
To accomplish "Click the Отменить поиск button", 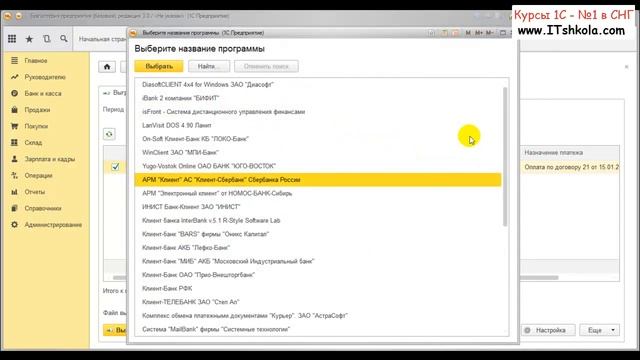I will 266,66.
